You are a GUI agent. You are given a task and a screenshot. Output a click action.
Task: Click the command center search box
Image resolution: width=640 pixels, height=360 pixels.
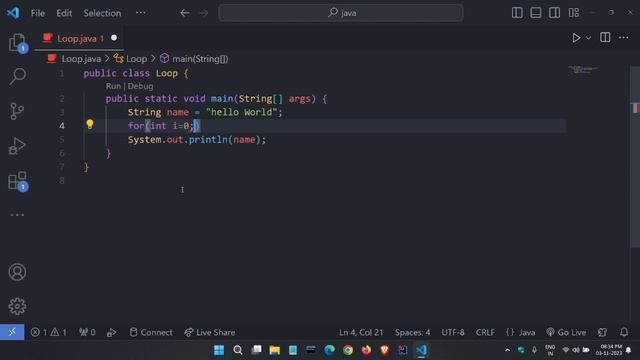(341, 13)
